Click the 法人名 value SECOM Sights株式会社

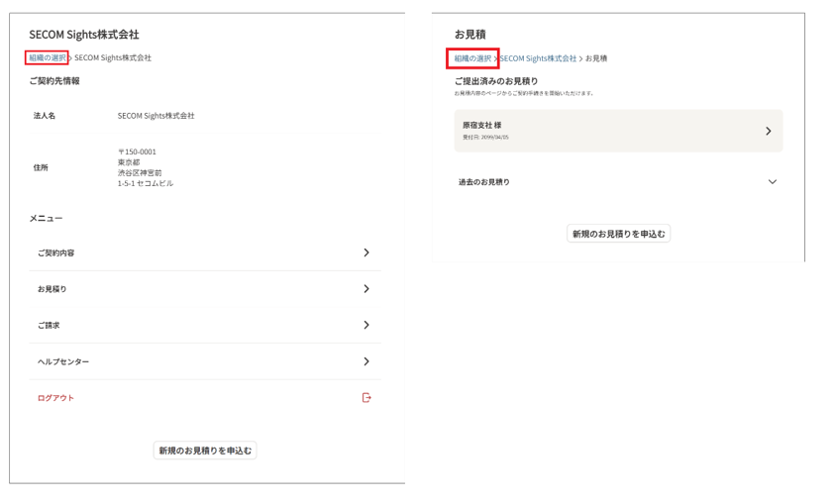(x=156, y=116)
